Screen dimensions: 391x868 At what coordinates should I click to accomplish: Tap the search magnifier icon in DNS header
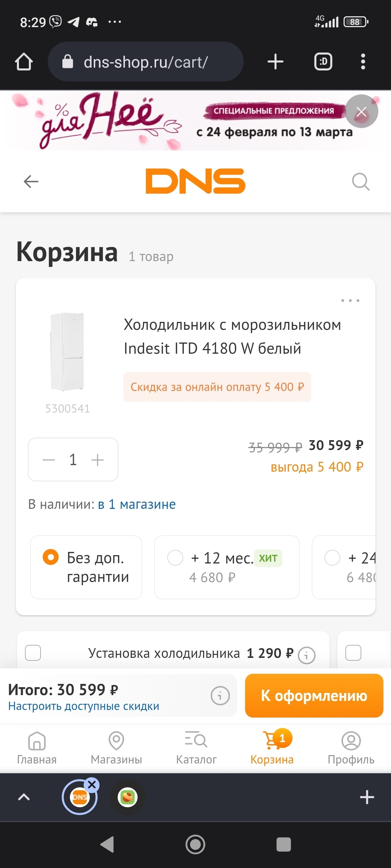pyautogui.click(x=361, y=182)
